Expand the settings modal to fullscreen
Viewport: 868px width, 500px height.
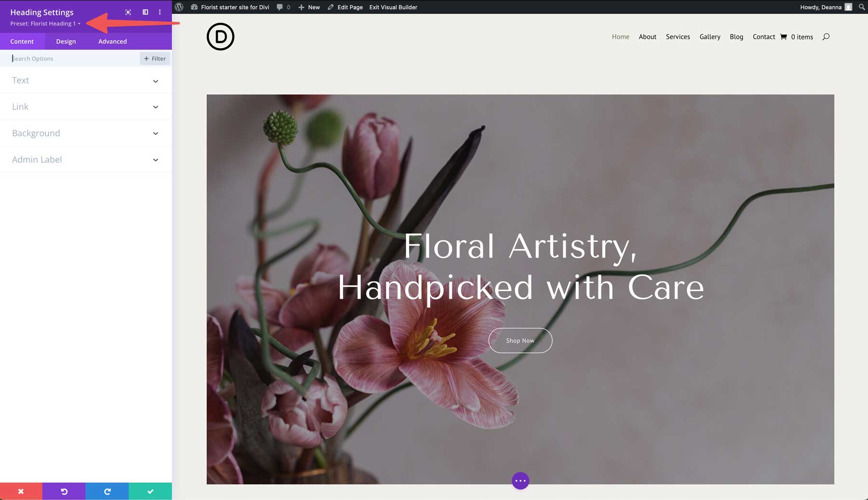point(128,12)
